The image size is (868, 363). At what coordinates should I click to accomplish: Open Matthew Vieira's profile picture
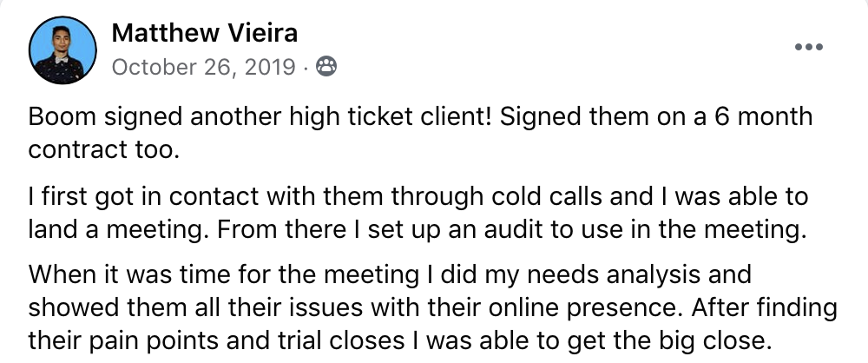pyautogui.click(x=62, y=49)
